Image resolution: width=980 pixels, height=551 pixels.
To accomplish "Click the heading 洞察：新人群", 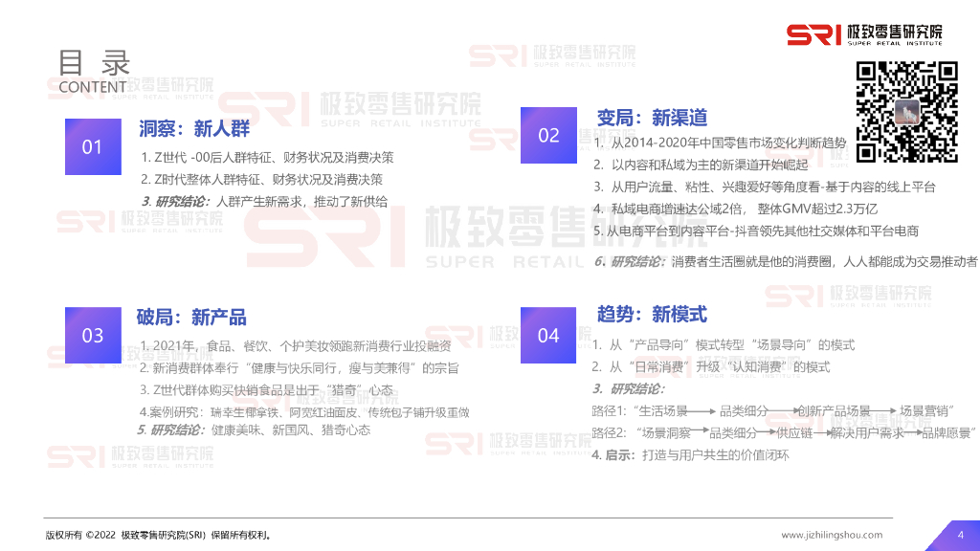I will click(x=194, y=129).
